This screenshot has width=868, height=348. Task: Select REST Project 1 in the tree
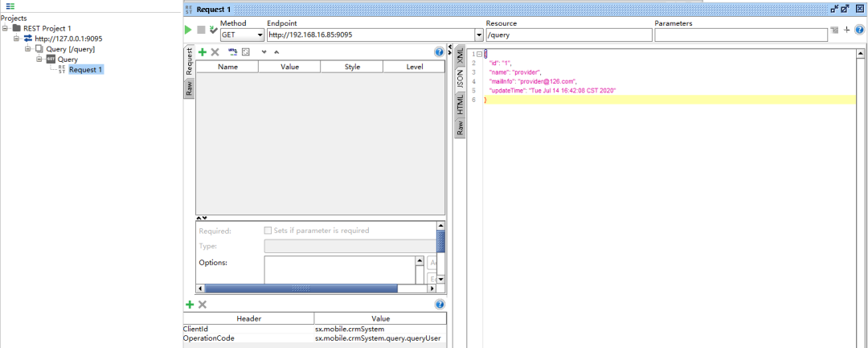47,28
